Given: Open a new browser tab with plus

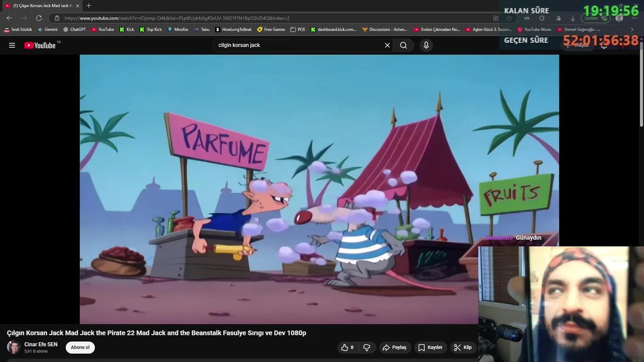Looking at the screenshot, I should tap(89, 6).
